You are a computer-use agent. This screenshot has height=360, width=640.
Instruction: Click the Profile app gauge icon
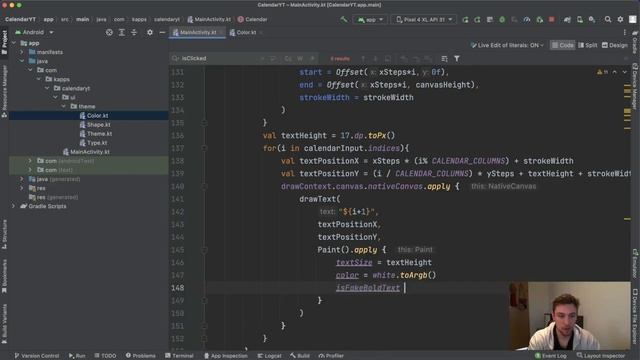(527, 20)
